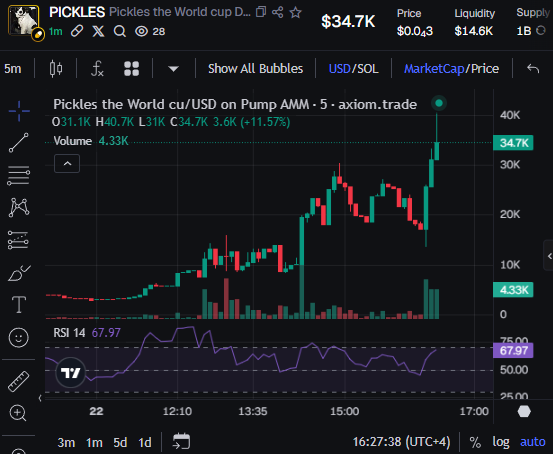Select the XABCD pattern tool
This screenshot has width=553, height=454.
19,207
